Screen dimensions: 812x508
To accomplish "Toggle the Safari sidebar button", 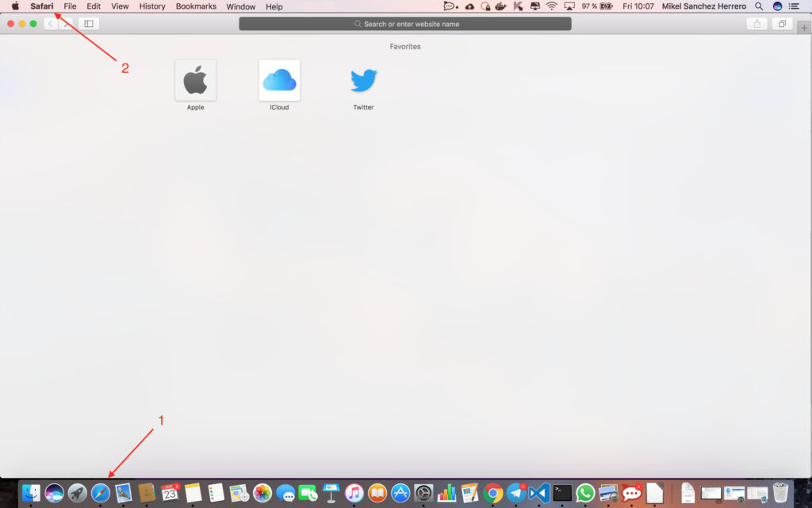I will tap(89, 24).
